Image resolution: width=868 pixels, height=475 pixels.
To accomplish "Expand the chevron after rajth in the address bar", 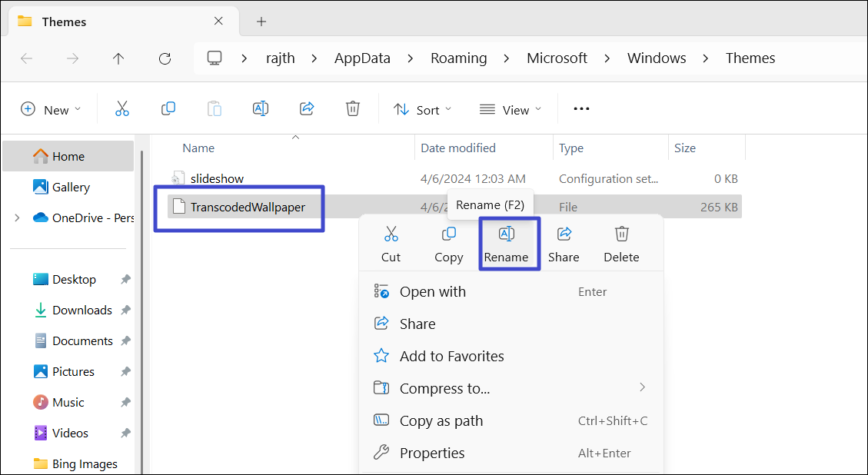I will (314, 58).
